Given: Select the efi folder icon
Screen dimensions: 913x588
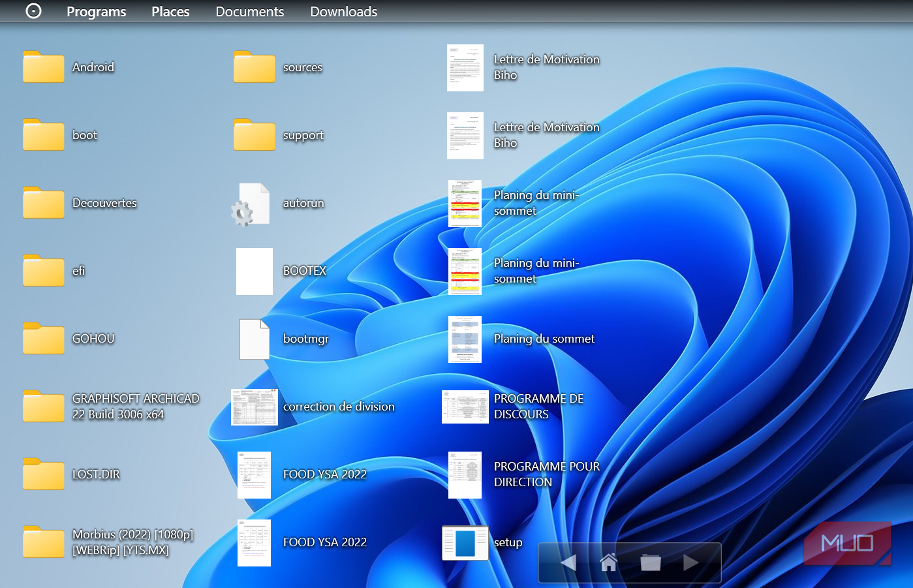Looking at the screenshot, I should click(x=44, y=271).
